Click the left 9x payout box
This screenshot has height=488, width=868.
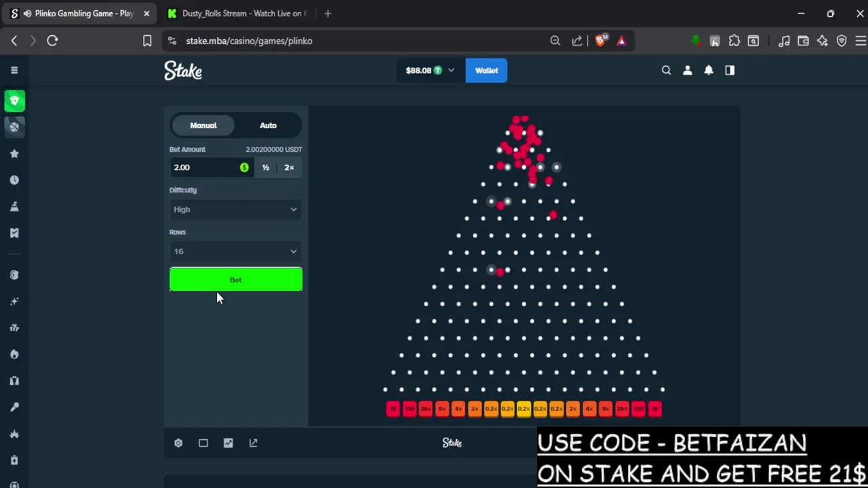tap(442, 409)
